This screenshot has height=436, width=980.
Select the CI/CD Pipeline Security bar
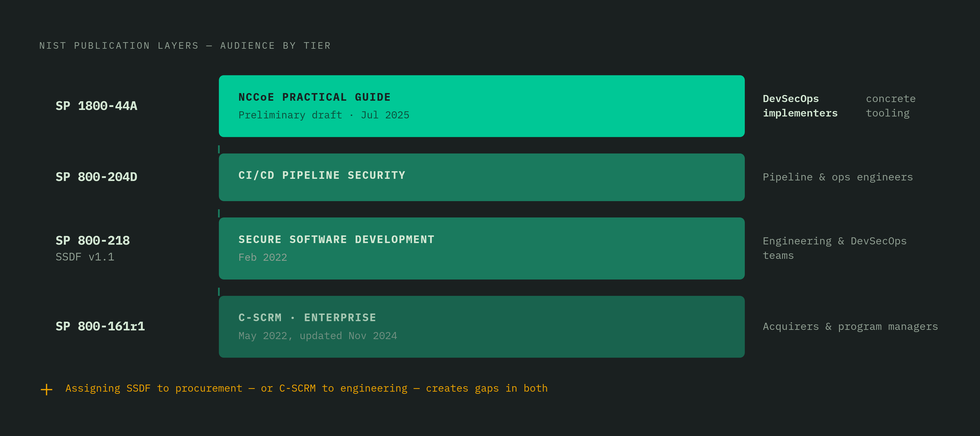click(481, 177)
